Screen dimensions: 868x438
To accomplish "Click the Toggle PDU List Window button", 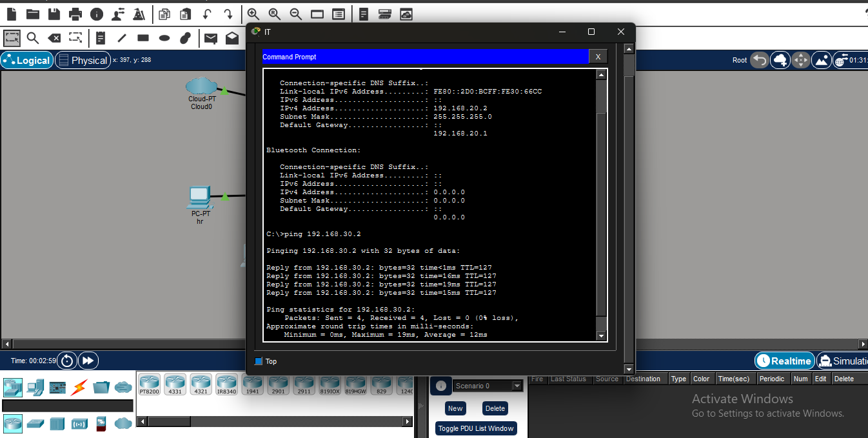I will [x=476, y=428].
